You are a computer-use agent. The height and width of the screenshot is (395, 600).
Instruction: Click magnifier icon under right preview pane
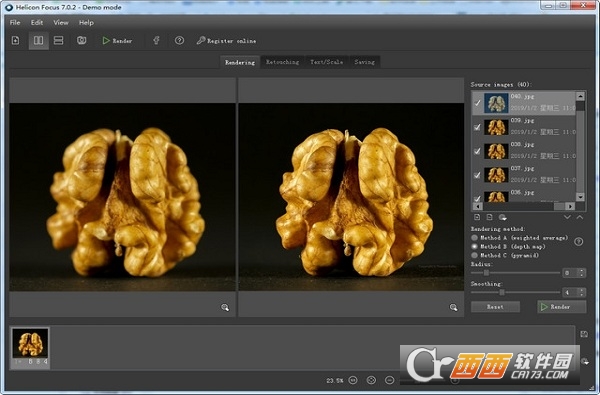coord(453,307)
